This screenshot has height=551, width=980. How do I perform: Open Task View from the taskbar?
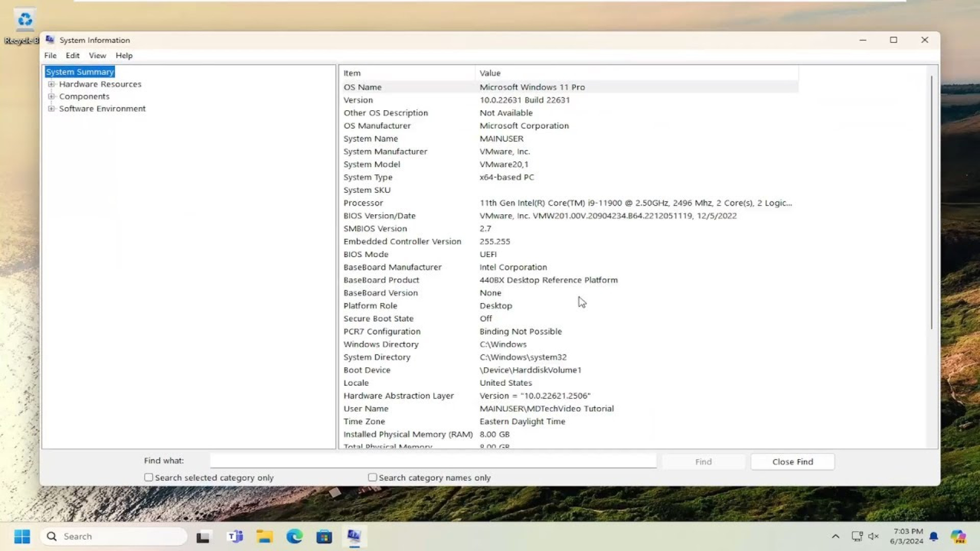tap(203, 537)
